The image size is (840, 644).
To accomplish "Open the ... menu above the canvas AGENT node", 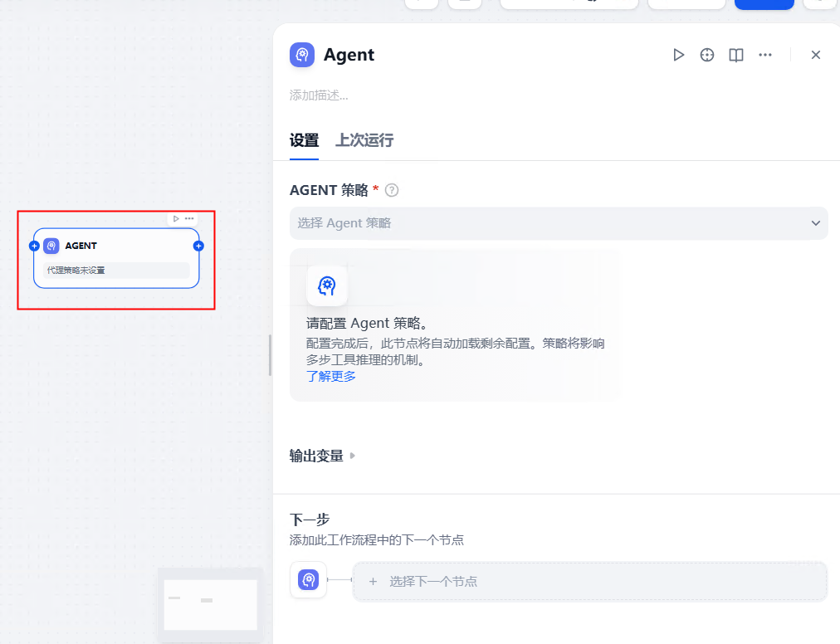I will click(189, 218).
